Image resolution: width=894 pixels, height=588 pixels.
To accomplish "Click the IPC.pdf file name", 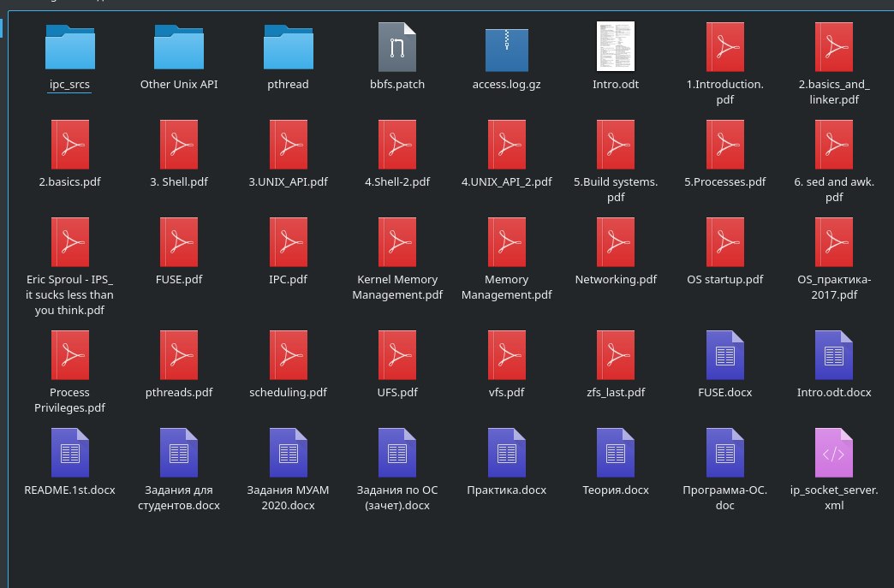I will click(288, 279).
